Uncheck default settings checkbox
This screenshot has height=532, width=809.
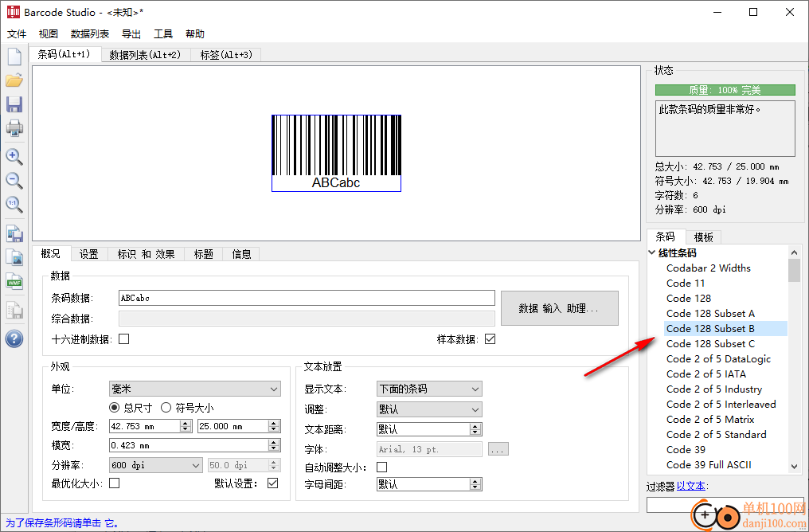coord(273,483)
